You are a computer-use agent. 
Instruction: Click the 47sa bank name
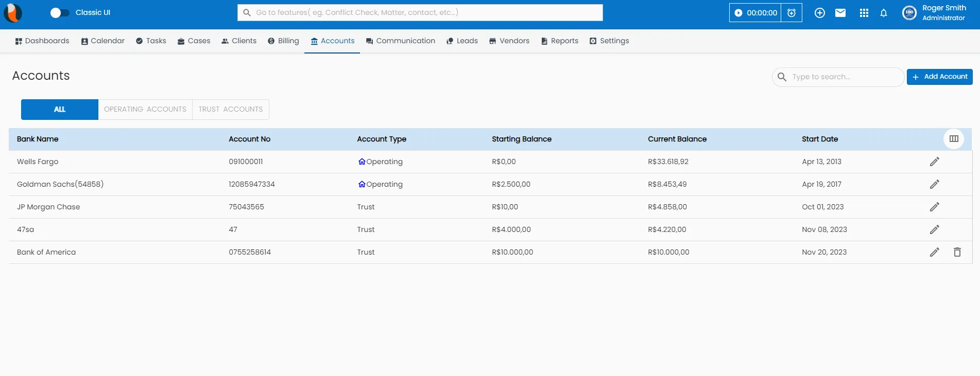coord(25,229)
